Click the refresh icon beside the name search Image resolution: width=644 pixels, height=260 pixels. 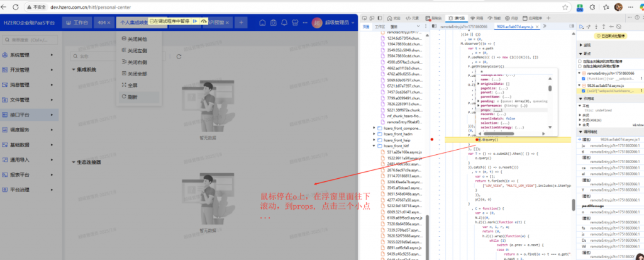179,56
